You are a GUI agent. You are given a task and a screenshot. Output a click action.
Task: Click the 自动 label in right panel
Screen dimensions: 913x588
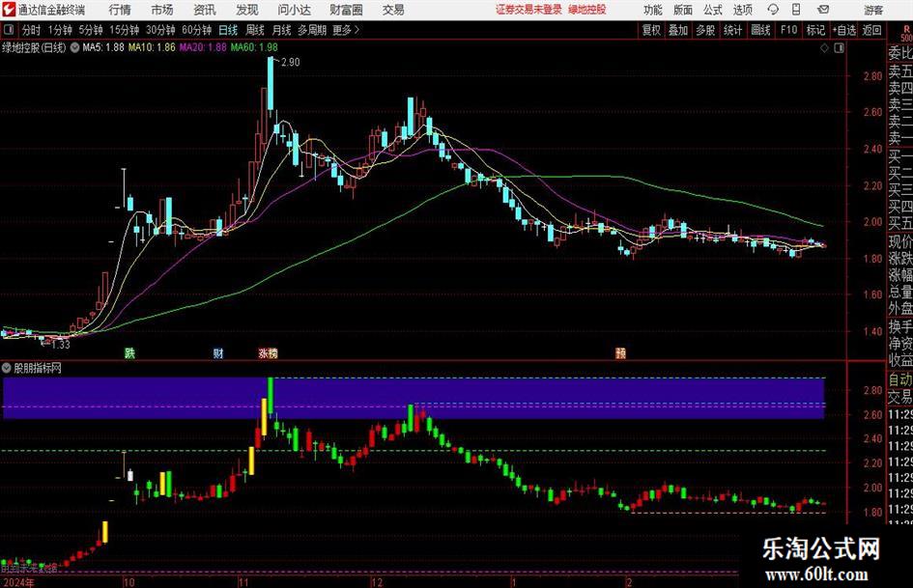[x=900, y=379]
